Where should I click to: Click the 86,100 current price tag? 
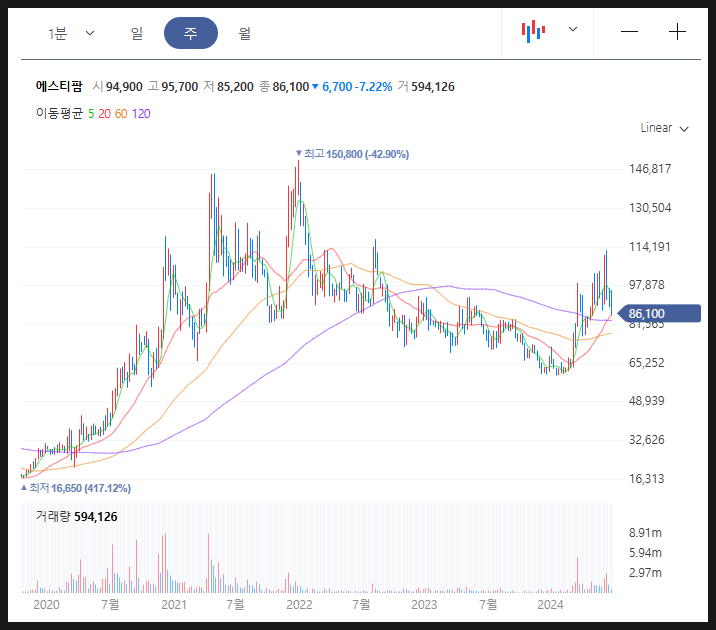coord(659,314)
